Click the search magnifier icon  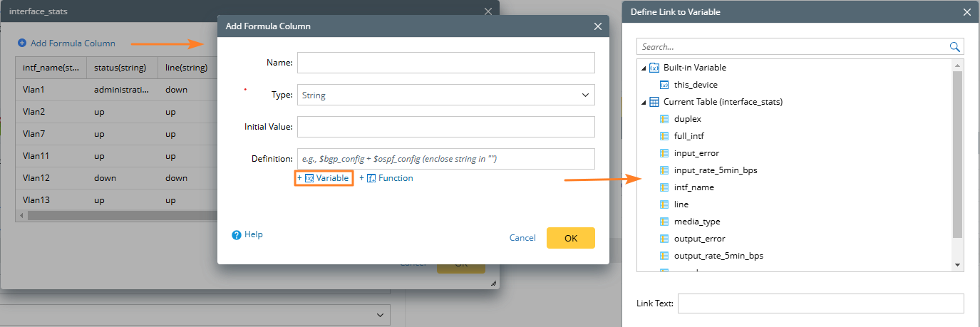coord(955,47)
